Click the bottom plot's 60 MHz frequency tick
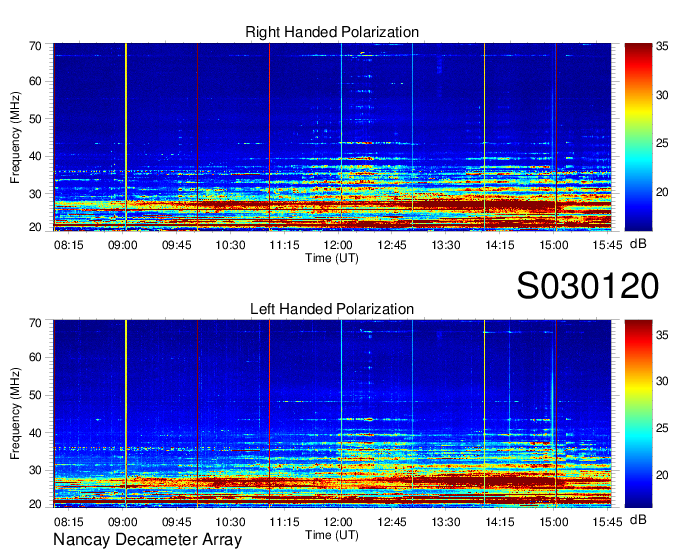This screenshot has height=552, width=680. 35,358
